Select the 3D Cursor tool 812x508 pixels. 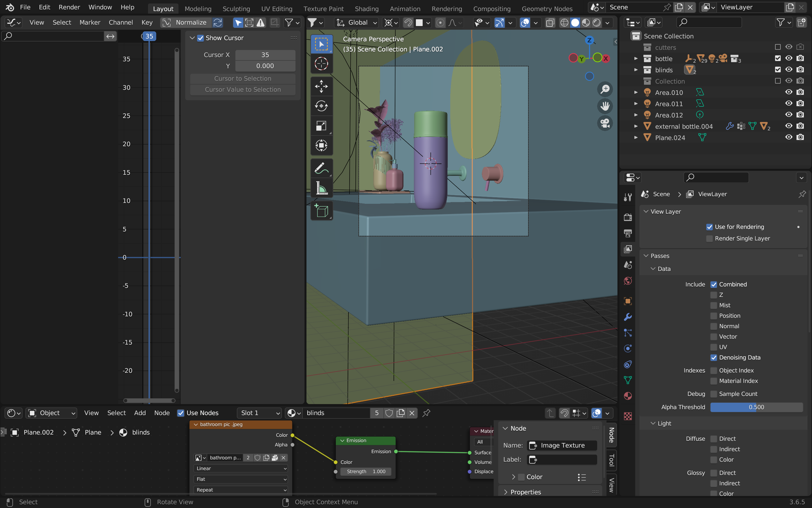click(x=321, y=64)
